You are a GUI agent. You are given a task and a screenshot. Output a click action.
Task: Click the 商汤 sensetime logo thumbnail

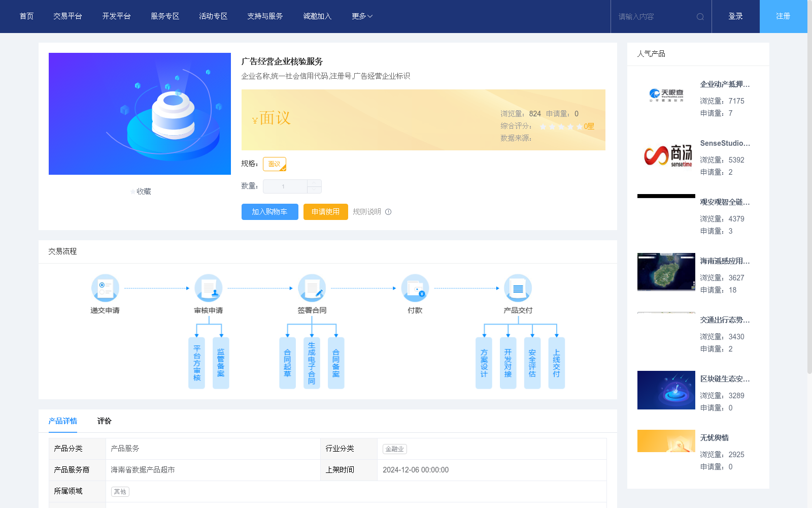[666, 154]
